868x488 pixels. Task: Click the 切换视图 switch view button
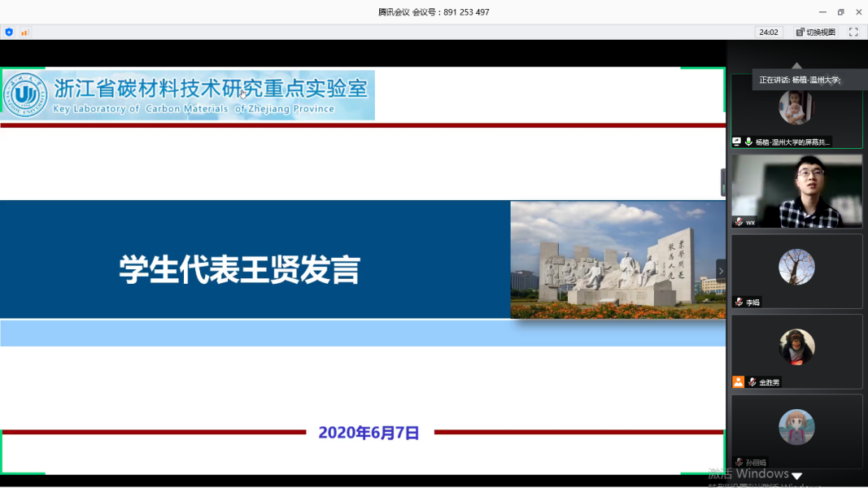tap(816, 33)
